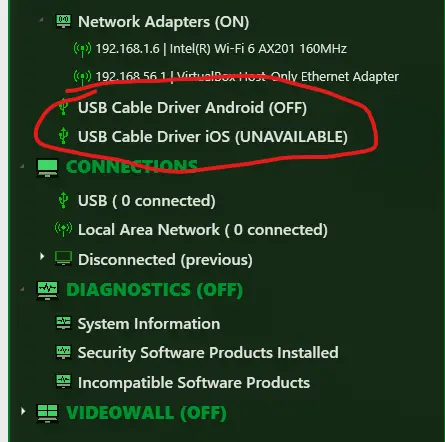Click the USB icon next to Android driver
This screenshot has height=442, width=445.
click(63, 107)
